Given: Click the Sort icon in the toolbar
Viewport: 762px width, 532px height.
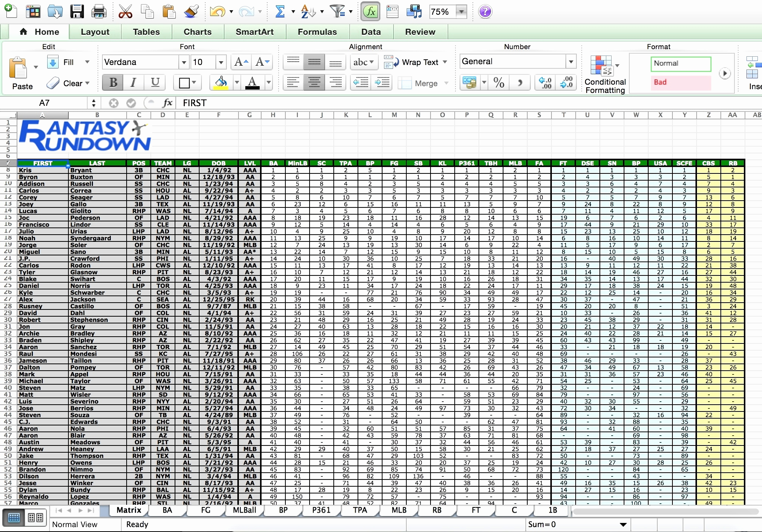Looking at the screenshot, I should tap(307, 11).
